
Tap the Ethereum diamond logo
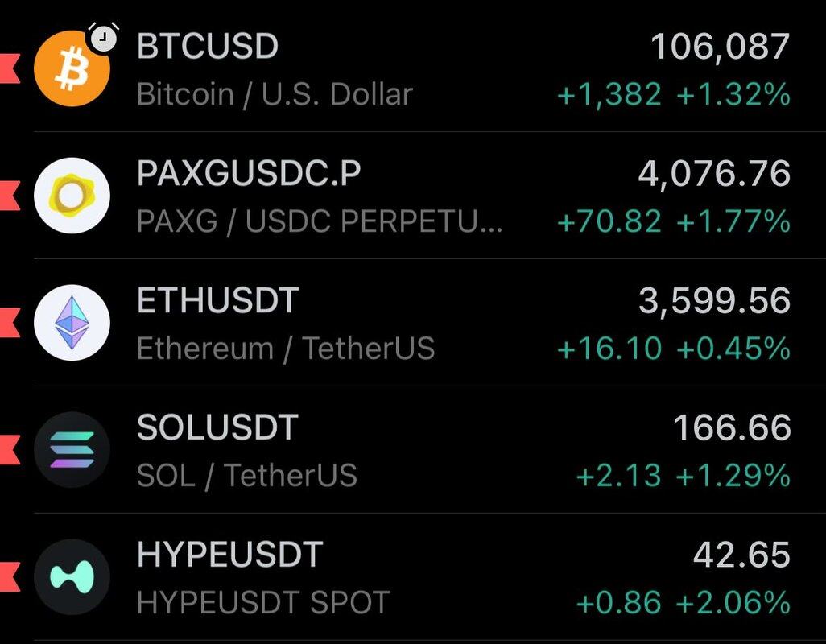click(71, 322)
